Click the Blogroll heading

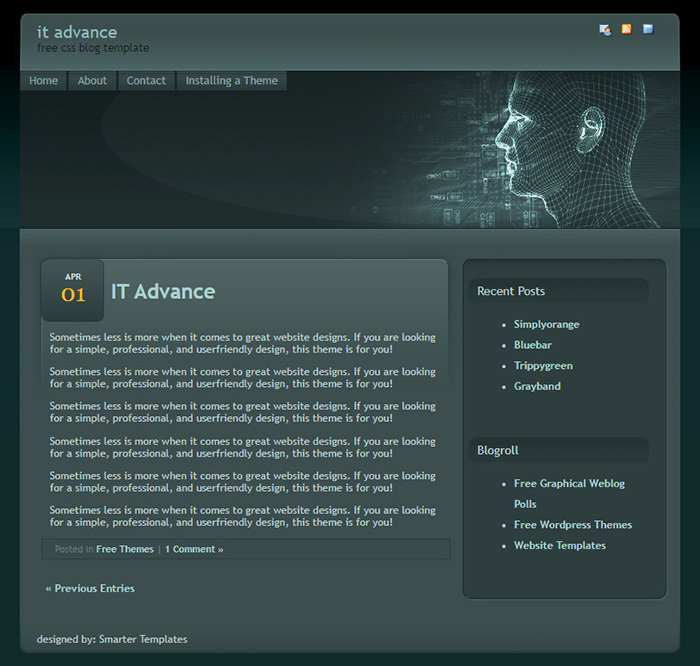click(498, 450)
